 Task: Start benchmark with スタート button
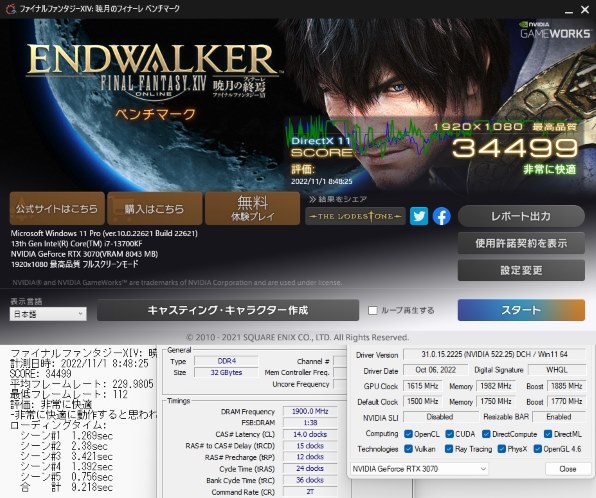coord(521,310)
